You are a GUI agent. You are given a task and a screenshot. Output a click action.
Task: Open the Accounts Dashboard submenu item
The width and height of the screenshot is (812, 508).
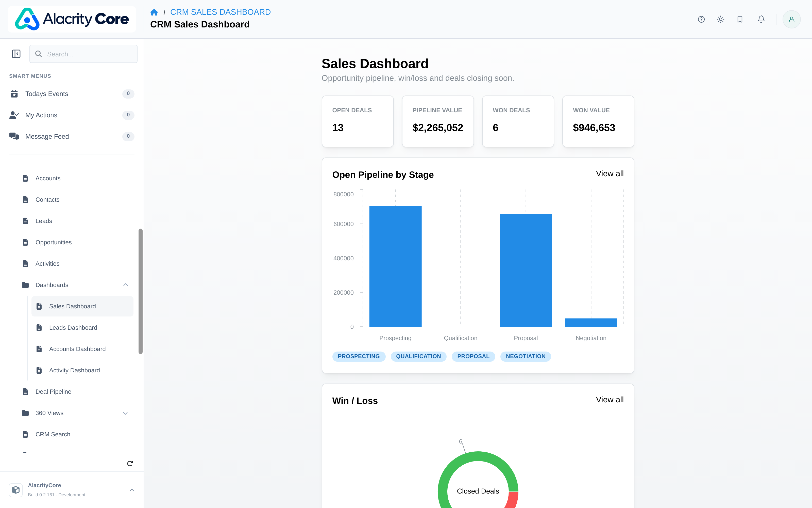point(82,349)
